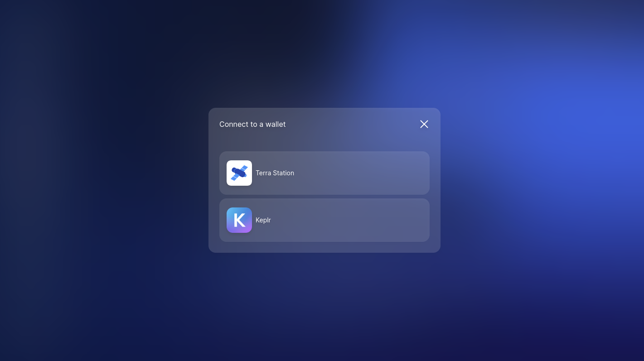Close the Connect to a wallet dialog

click(x=424, y=124)
